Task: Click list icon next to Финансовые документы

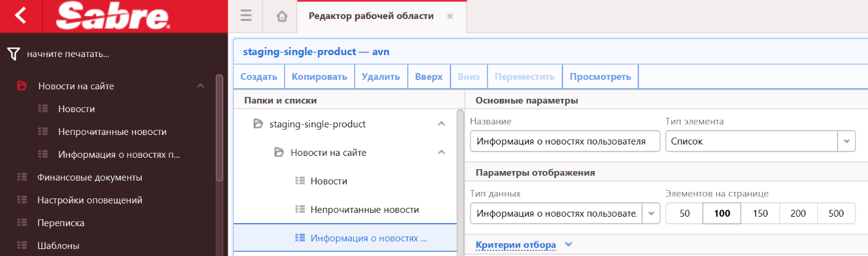Action: click(23, 177)
